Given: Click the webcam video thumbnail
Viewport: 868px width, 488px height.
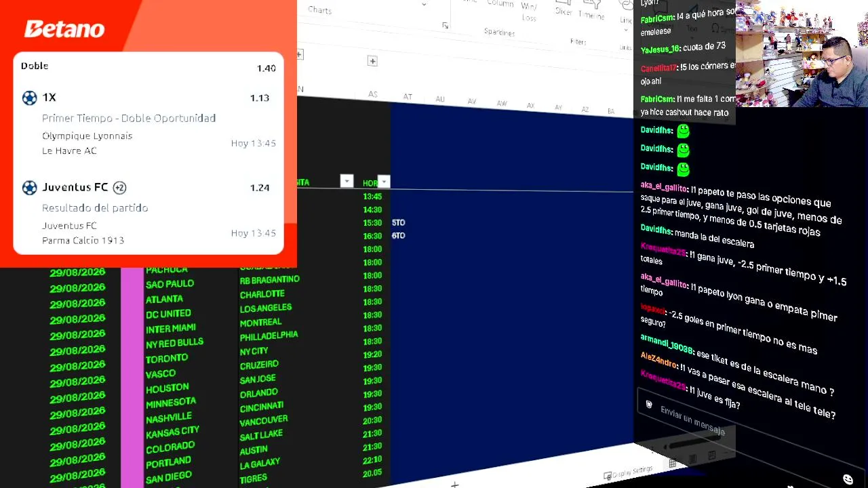Looking at the screenshot, I should point(802,54).
